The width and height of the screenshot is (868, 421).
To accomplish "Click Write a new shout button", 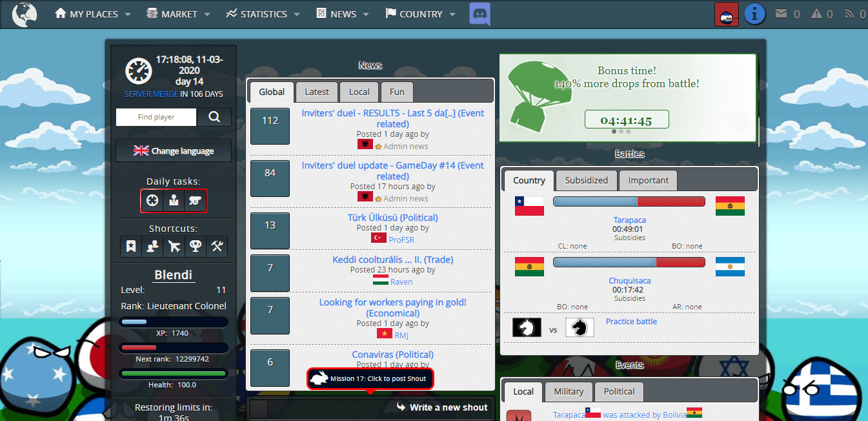I will [x=442, y=407].
